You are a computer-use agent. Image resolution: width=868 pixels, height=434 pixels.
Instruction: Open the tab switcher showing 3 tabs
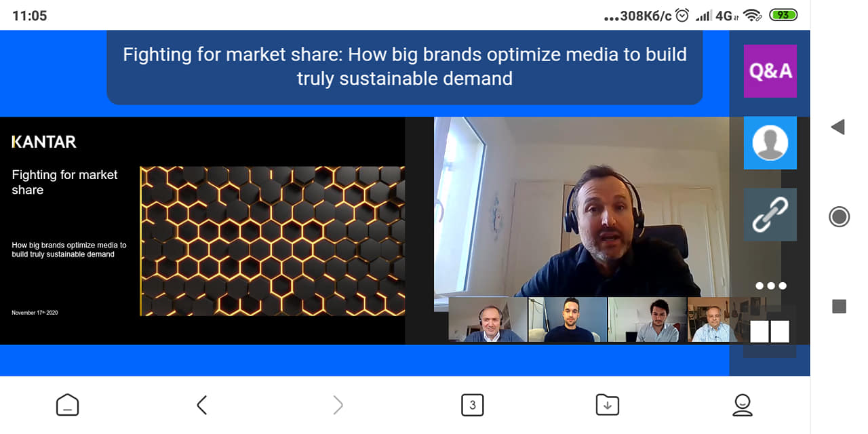click(472, 405)
